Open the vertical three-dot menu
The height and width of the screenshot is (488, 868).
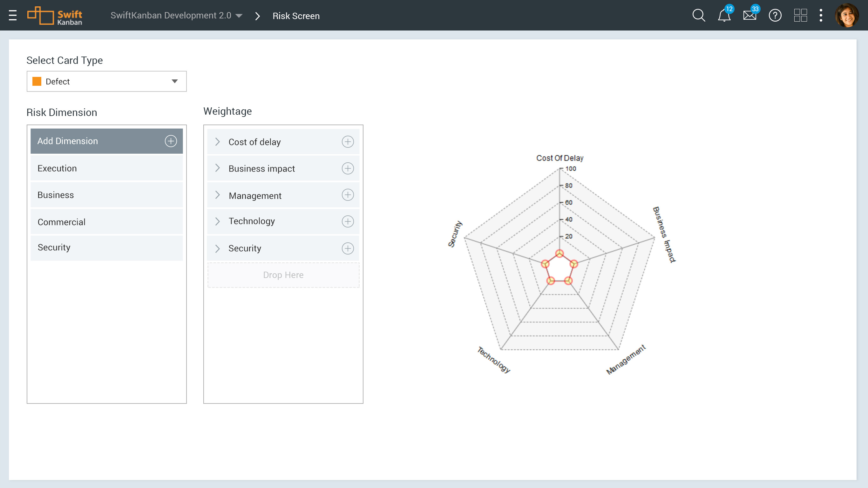point(821,16)
